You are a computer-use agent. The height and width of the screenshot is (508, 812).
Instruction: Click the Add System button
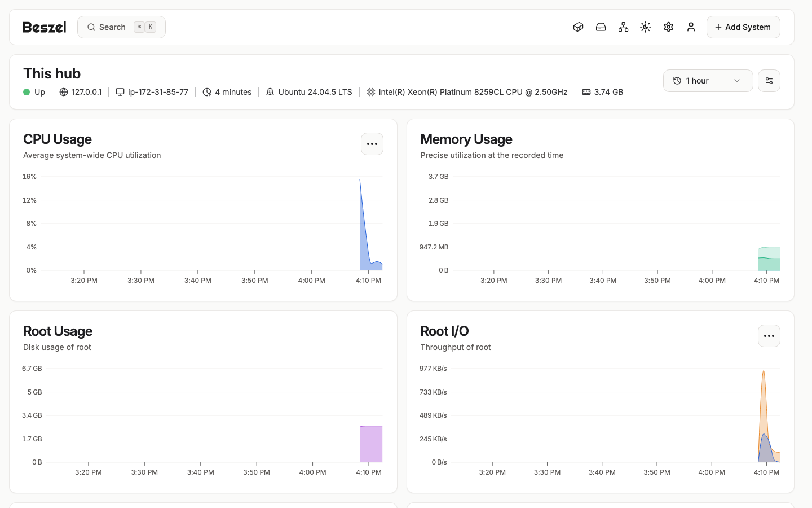(743, 27)
